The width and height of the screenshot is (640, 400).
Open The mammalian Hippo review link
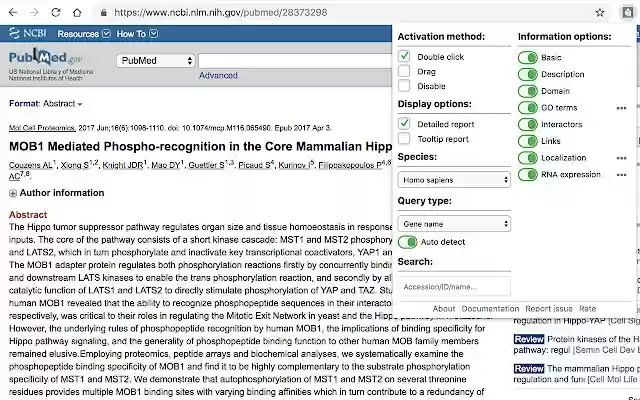[x=577, y=374]
